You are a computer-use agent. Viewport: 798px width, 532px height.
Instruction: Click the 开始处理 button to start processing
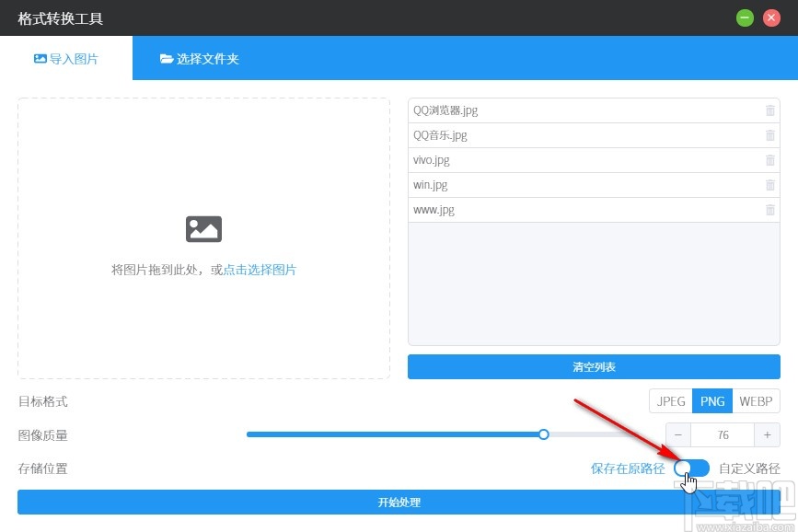399,503
